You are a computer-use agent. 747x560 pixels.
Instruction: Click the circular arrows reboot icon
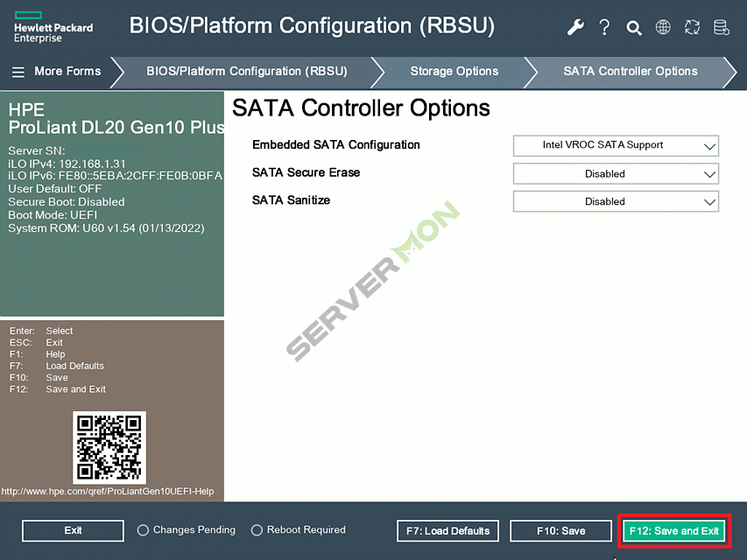[x=692, y=27]
